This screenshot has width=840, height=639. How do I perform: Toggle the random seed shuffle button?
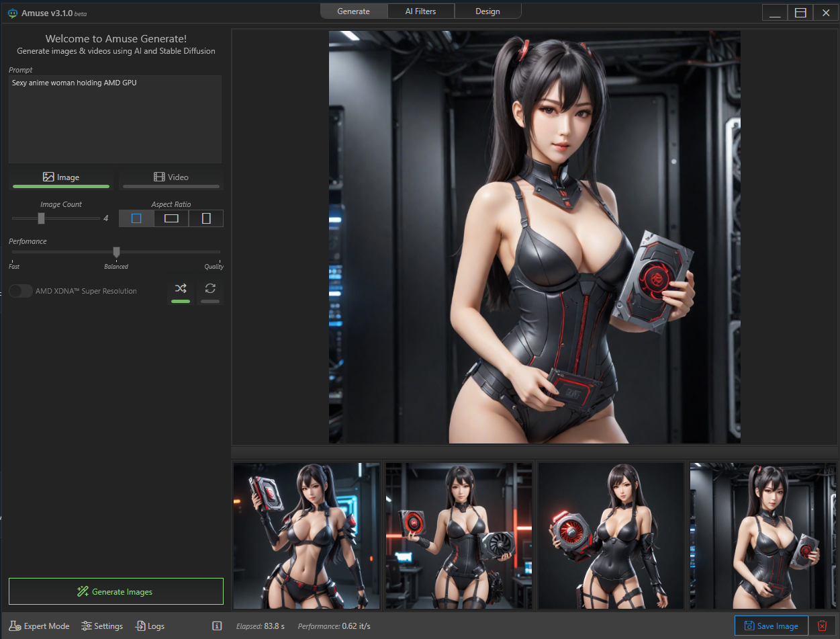click(181, 292)
